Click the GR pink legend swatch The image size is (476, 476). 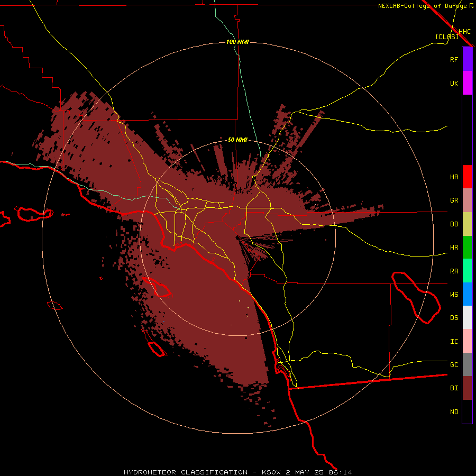(x=467, y=200)
